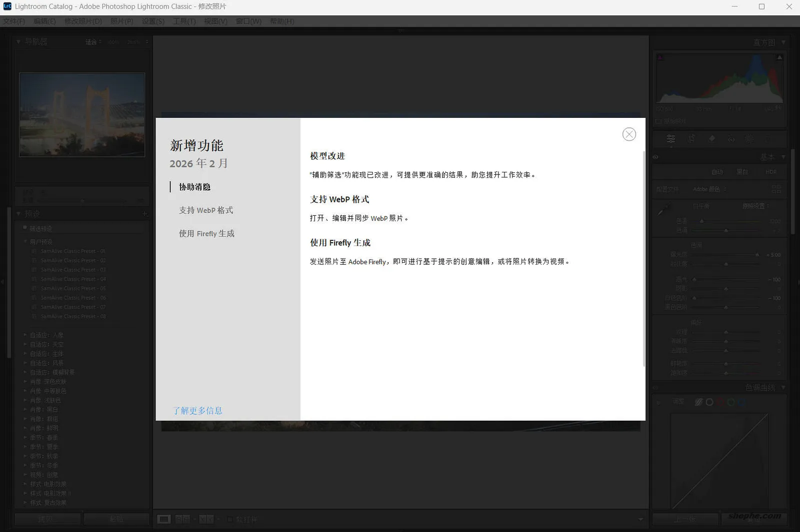This screenshot has height=532, width=800.
Task: Open the 文件 menu
Action: [13, 21]
